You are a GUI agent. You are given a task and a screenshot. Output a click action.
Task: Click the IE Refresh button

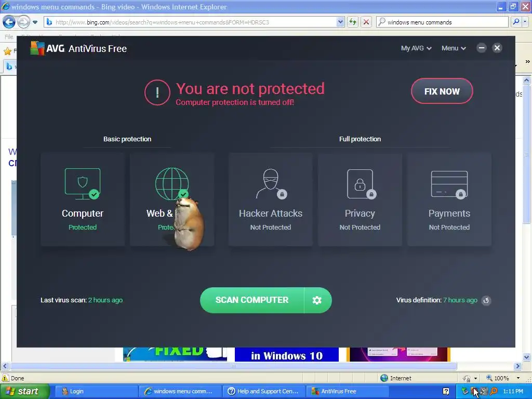coord(353,22)
